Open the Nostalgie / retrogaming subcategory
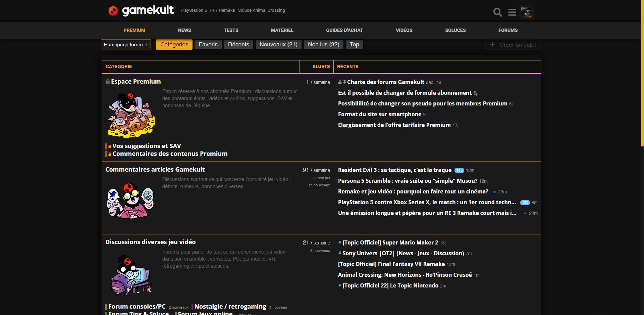 pyautogui.click(x=230, y=307)
